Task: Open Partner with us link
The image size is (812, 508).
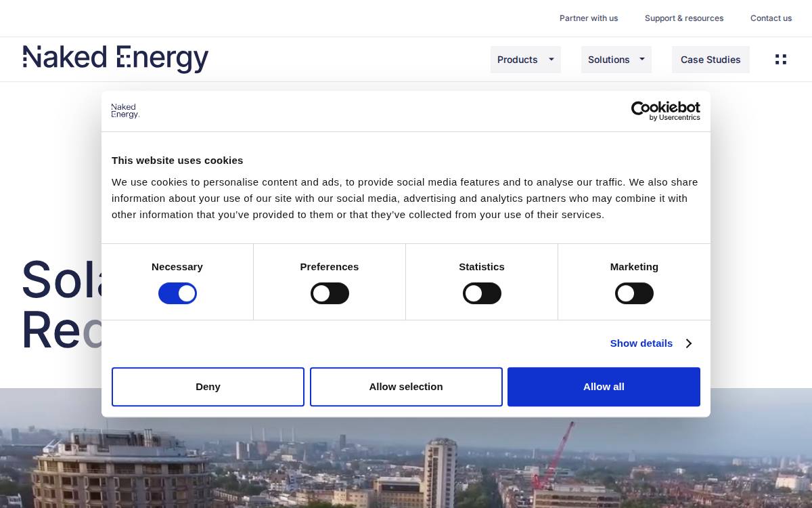Action: [589, 18]
